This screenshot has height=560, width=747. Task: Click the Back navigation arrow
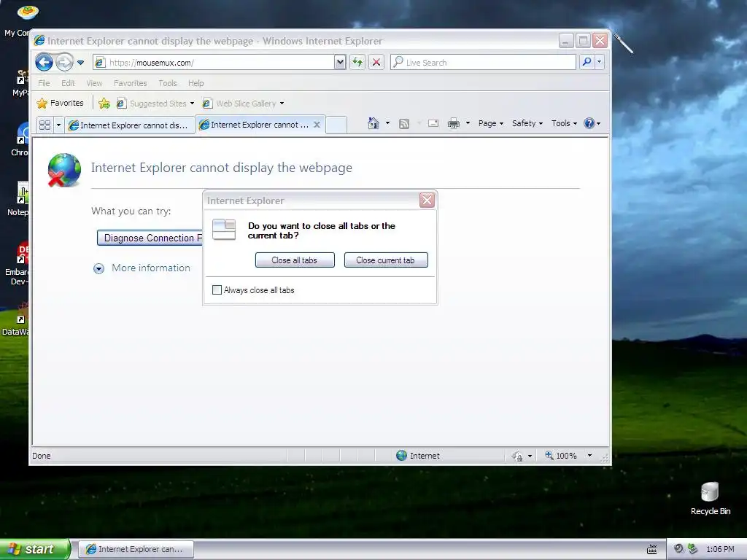click(44, 63)
